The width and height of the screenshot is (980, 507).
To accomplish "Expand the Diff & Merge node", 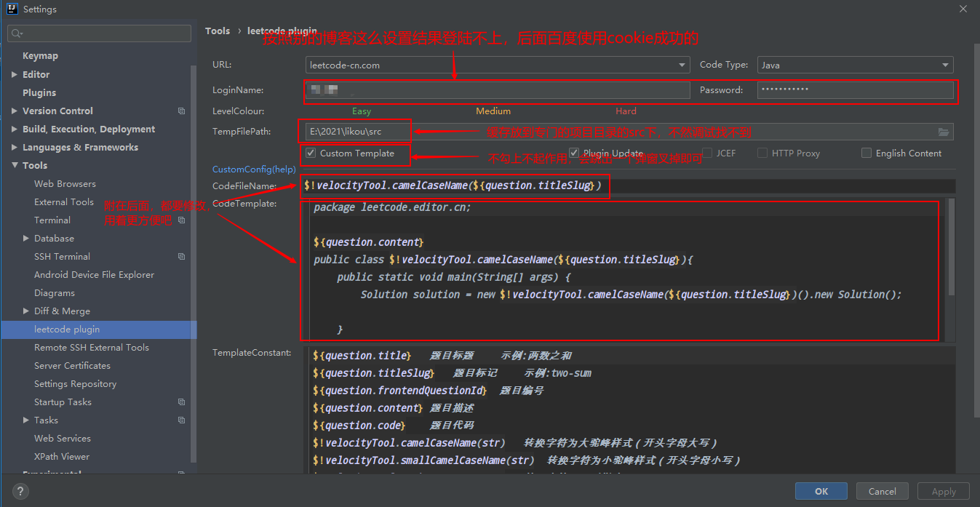I will click(x=26, y=311).
